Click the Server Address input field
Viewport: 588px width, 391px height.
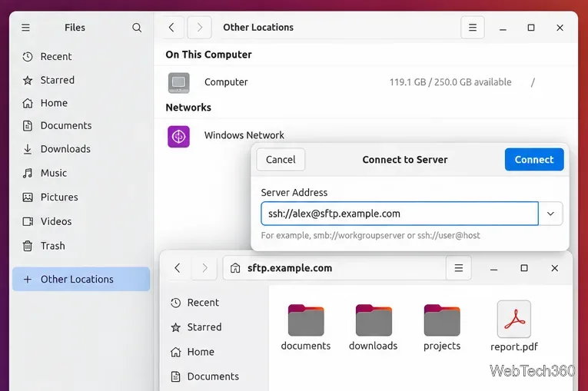click(x=400, y=214)
